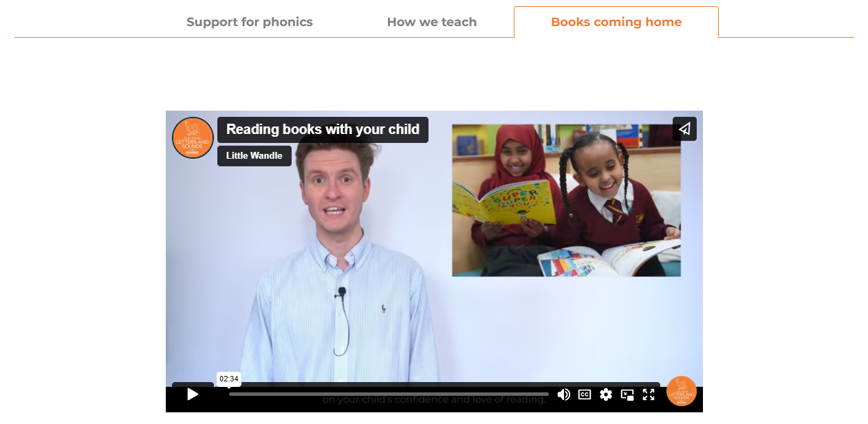Click the caption text about love of reading

pos(434,399)
